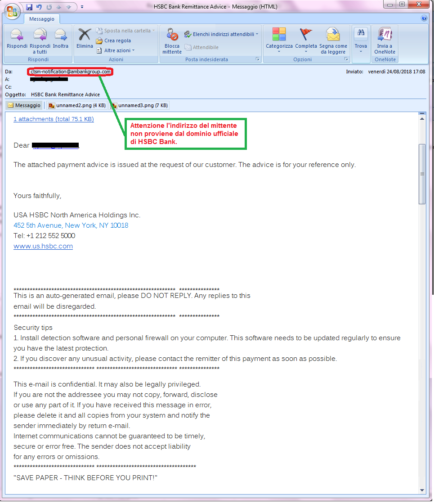Click Rispondi a tutti to reply all
Screen dimensions: 434x504
40,40
